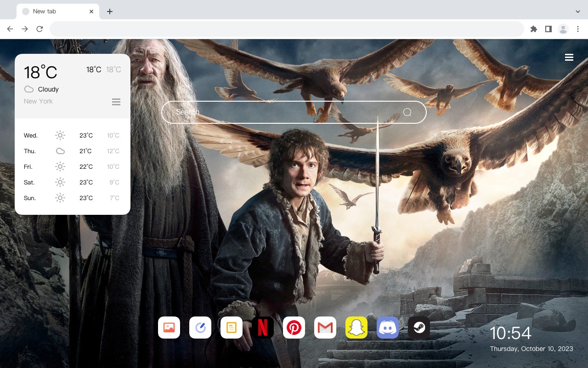Click Friday's 22°C high temperature

[86, 167]
